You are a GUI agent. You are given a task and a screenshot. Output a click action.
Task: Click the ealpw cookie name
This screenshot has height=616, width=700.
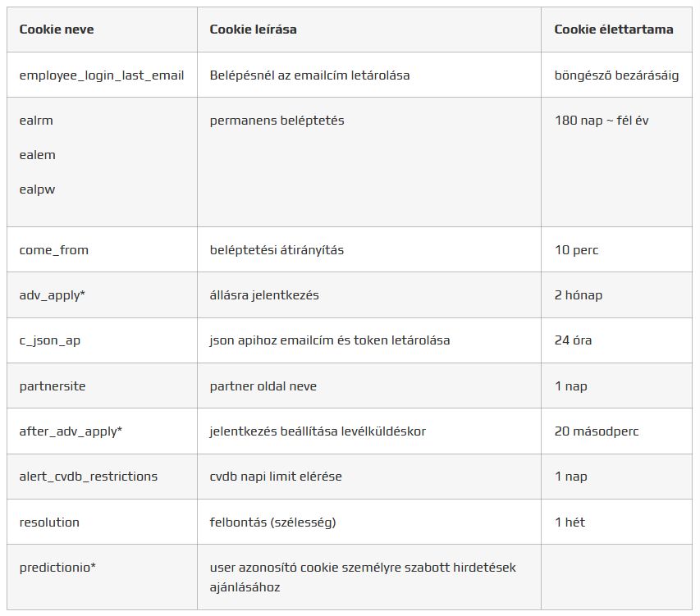37,189
